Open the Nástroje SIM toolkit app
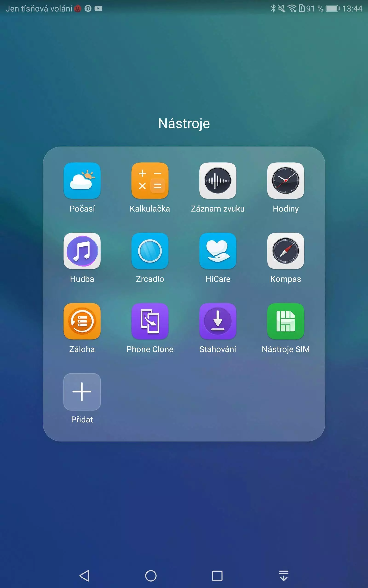 (x=285, y=321)
